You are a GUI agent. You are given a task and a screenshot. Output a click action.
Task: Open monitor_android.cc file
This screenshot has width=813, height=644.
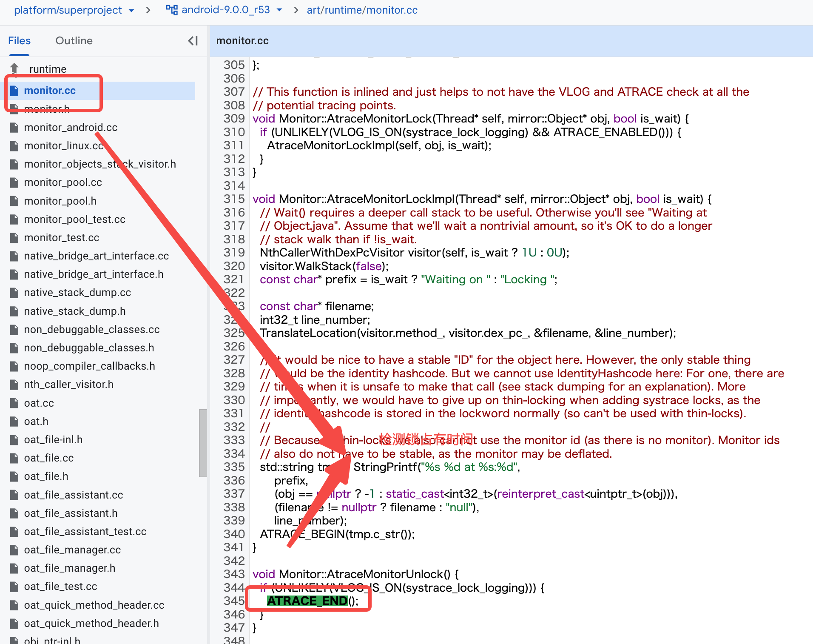pos(71,127)
